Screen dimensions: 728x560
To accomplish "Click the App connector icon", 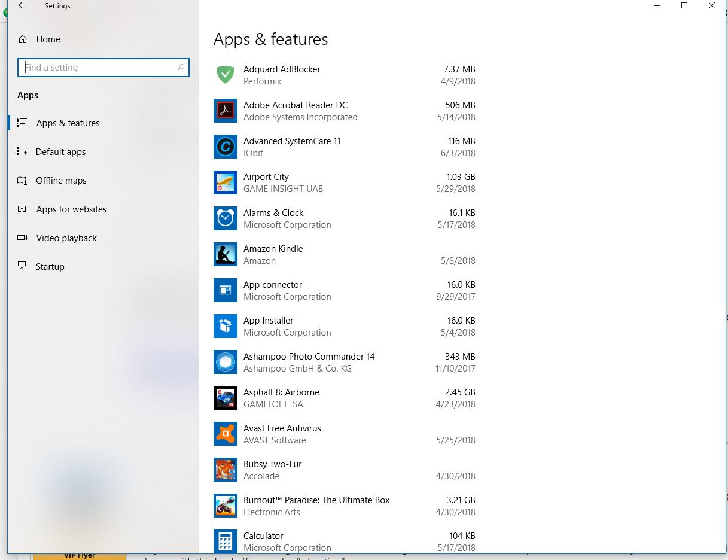I will click(x=226, y=290).
